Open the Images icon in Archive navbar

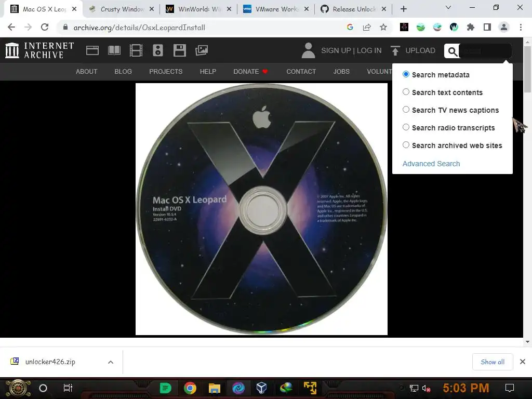[x=202, y=50]
